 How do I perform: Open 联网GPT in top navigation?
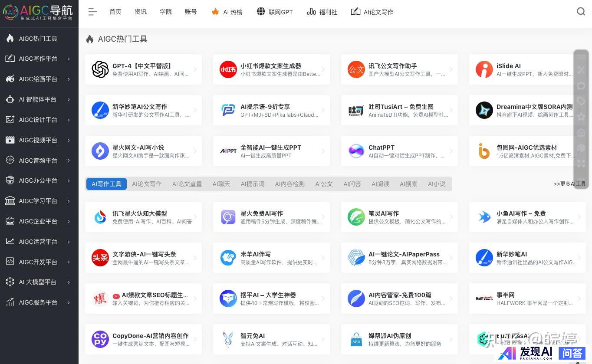(x=275, y=12)
